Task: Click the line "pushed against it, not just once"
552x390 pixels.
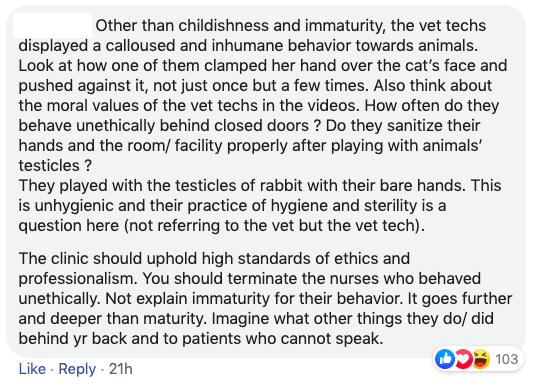Action: pos(255,86)
